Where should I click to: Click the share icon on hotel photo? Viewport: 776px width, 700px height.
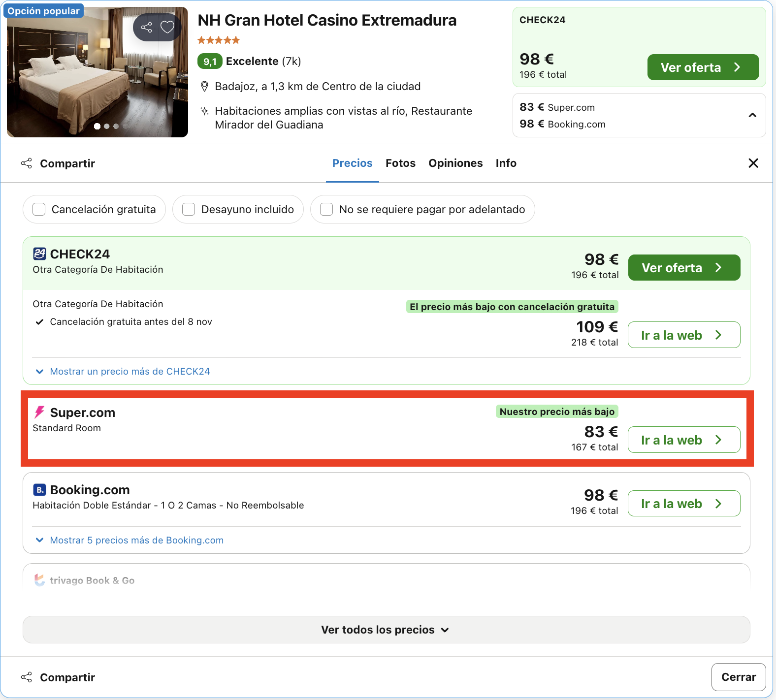pos(146,27)
